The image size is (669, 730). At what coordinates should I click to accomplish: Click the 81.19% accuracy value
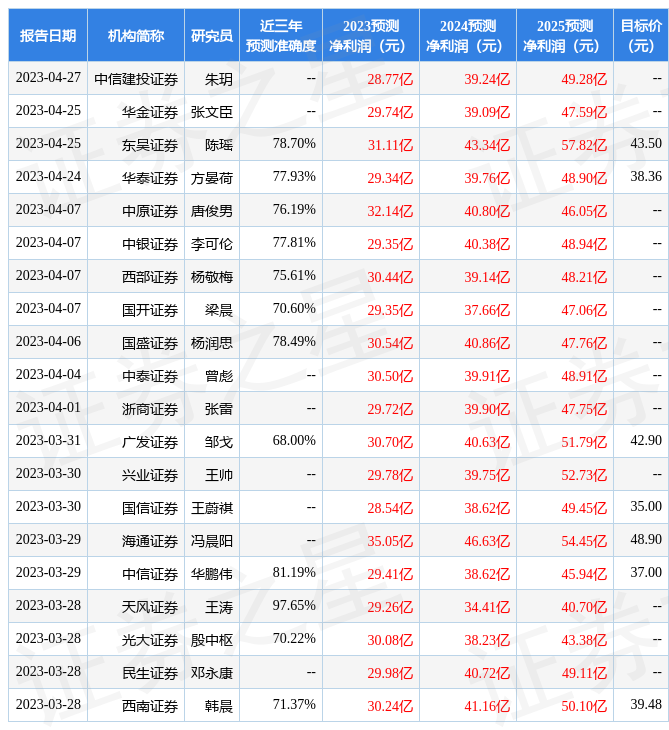pyautogui.click(x=294, y=572)
